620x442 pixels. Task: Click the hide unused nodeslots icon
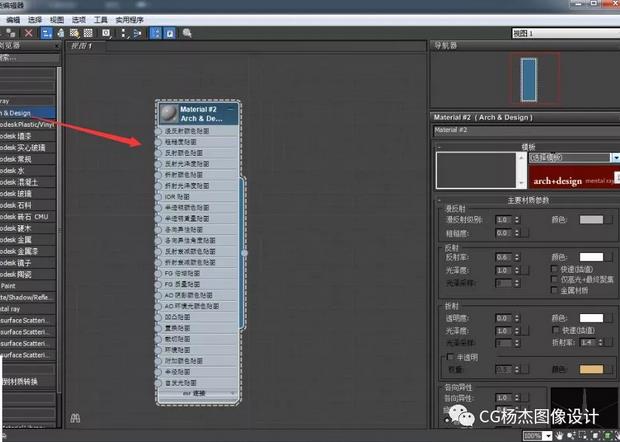click(60, 33)
